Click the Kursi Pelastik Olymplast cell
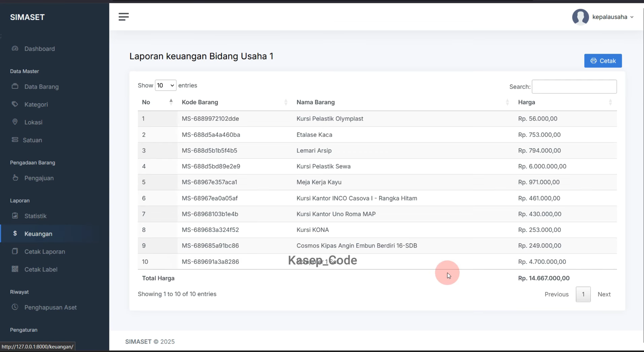The height and width of the screenshot is (352, 644). 330,119
